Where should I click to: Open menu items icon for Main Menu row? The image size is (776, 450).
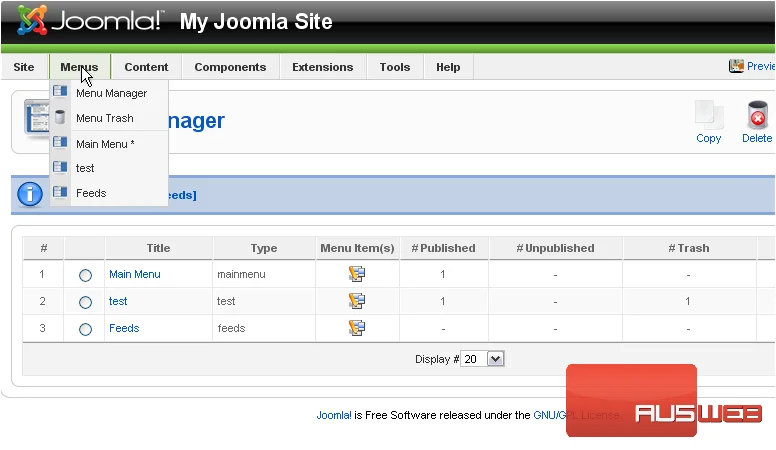(x=357, y=274)
